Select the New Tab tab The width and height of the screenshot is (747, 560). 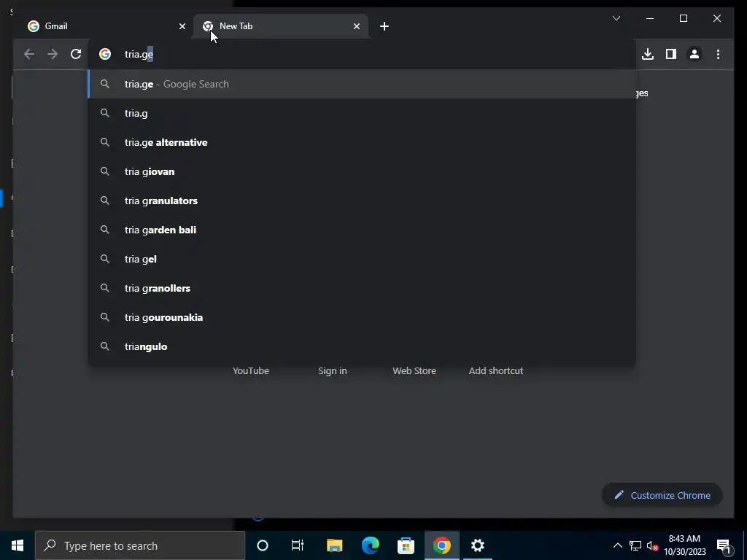(x=281, y=27)
